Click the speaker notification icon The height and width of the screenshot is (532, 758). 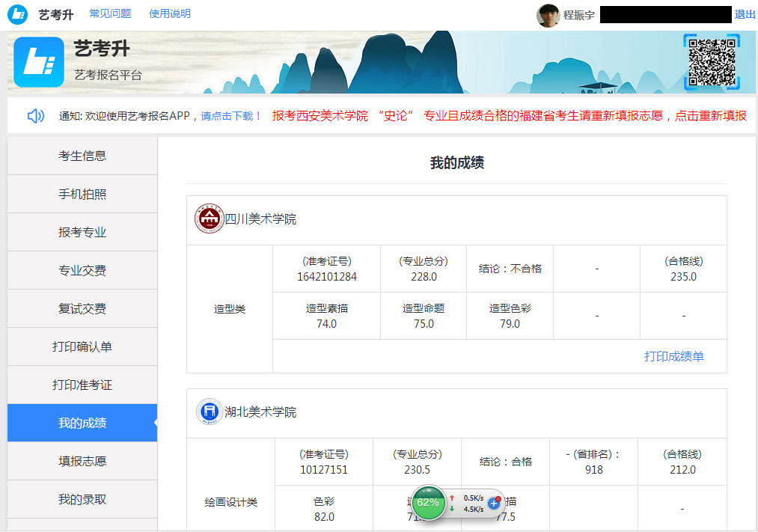tap(36, 116)
